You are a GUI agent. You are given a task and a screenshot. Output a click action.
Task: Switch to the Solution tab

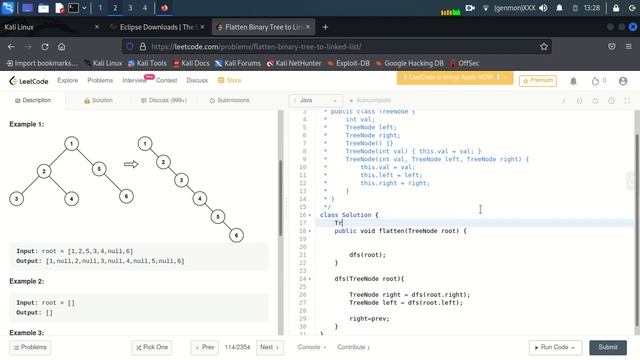(98, 100)
